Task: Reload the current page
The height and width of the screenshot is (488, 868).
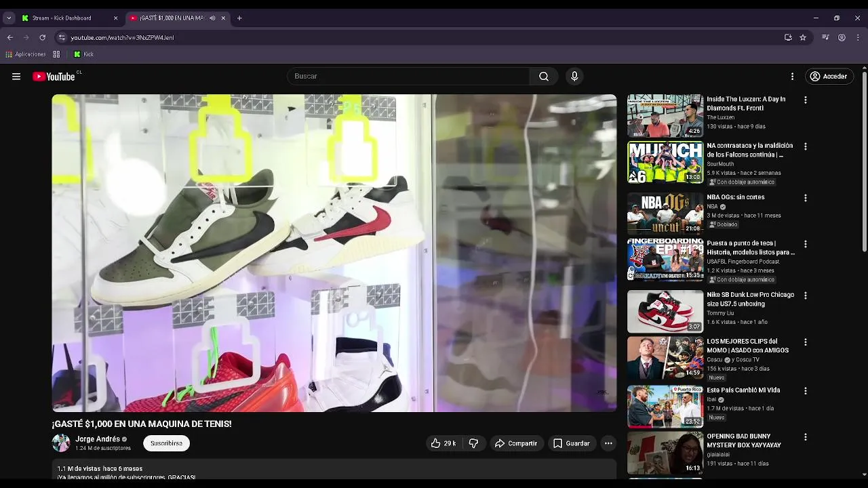Action: tap(42, 37)
